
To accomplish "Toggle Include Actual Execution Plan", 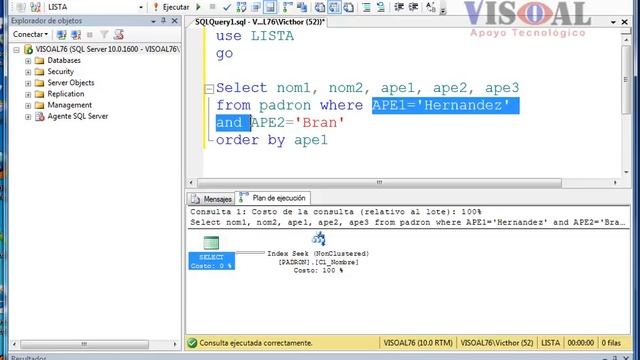I will 288,7.
